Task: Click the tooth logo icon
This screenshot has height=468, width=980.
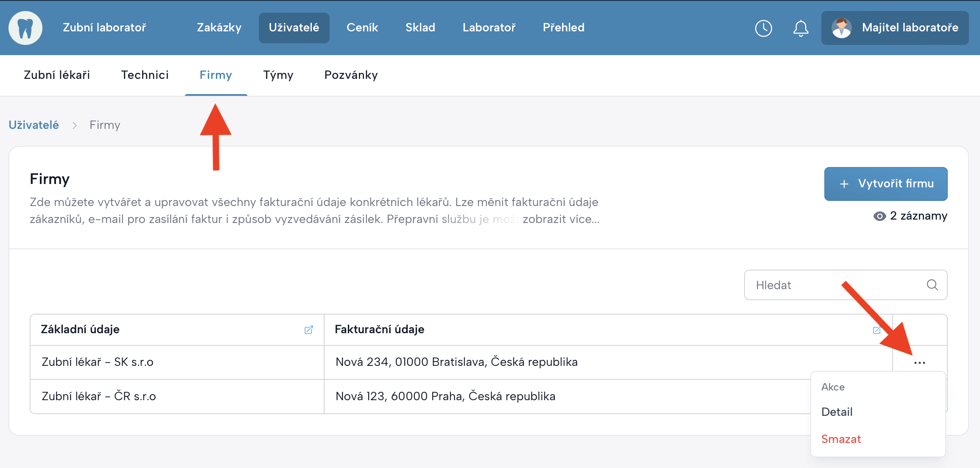Action: [25, 28]
